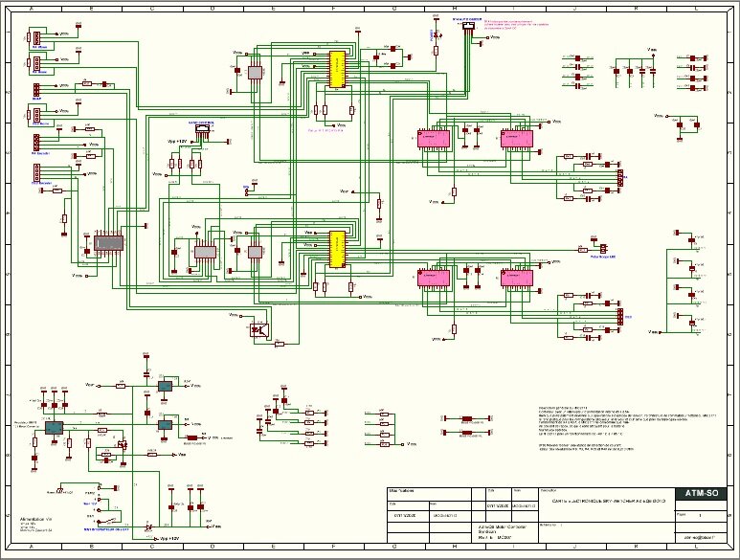
Task: Select the Polar Scope LED connector
Action: [x=603, y=248]
